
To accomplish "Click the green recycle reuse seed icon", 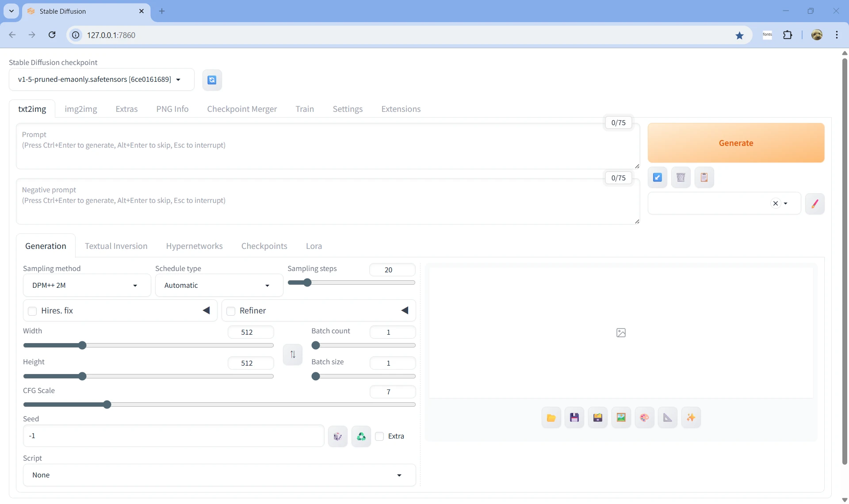I will (361, 436).
